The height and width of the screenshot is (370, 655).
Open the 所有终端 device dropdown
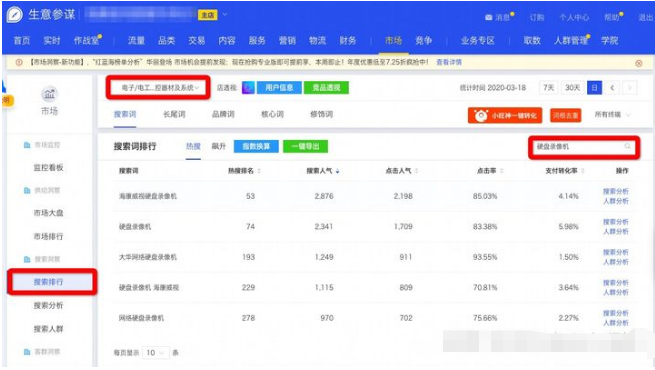click(x=612, y=114)
